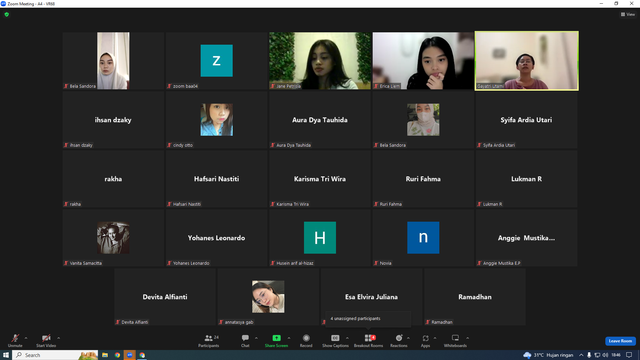Click the tray volume speaker icon
The width and height of the screenshot is (640, 360).
(x=605, y=355)
